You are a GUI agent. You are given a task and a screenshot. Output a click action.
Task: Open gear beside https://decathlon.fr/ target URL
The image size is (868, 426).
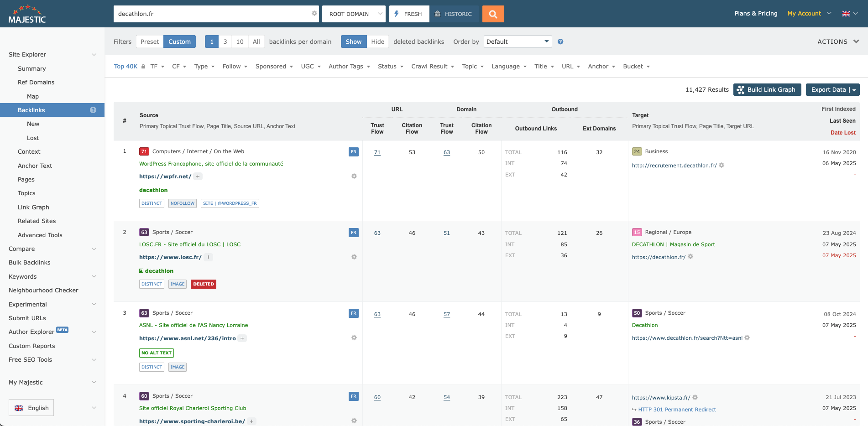[x=690, y=256]
